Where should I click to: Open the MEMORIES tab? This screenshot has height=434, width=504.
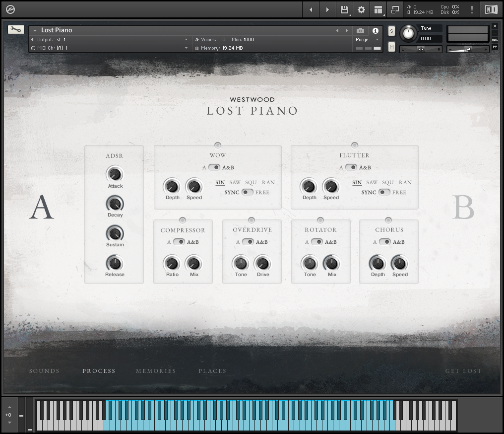pos(156,371)
